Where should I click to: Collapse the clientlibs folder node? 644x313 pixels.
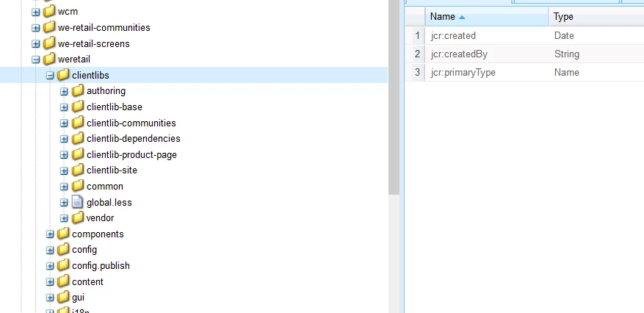(50, 76)
